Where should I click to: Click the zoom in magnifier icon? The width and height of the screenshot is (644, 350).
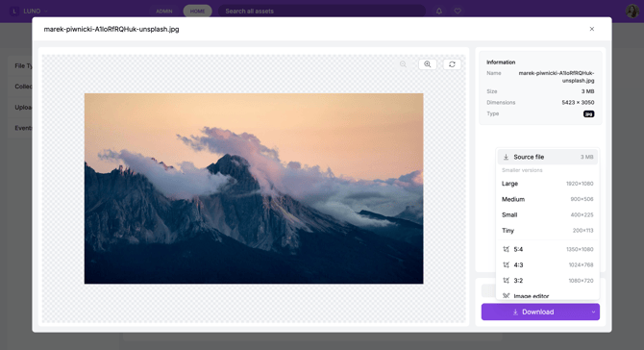pyautogui.click(x=427, y=64)
